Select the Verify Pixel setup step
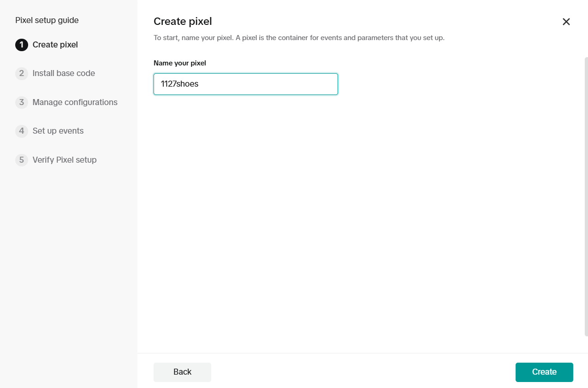The height and width of the screenshot is (388, 588). pos(65,160)
